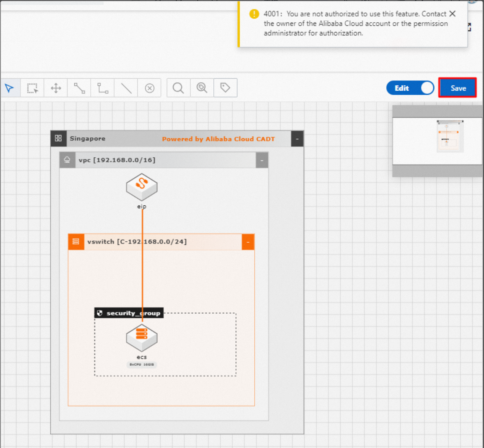Select the pointer arrow tool
Screen dimensions: 484x448
click(9, 88)
